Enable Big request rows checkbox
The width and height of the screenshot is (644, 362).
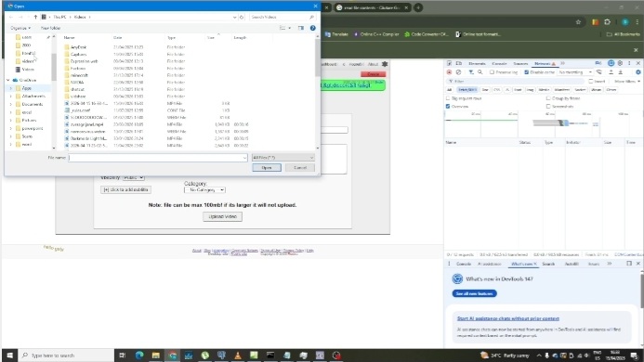click(448, 98)
